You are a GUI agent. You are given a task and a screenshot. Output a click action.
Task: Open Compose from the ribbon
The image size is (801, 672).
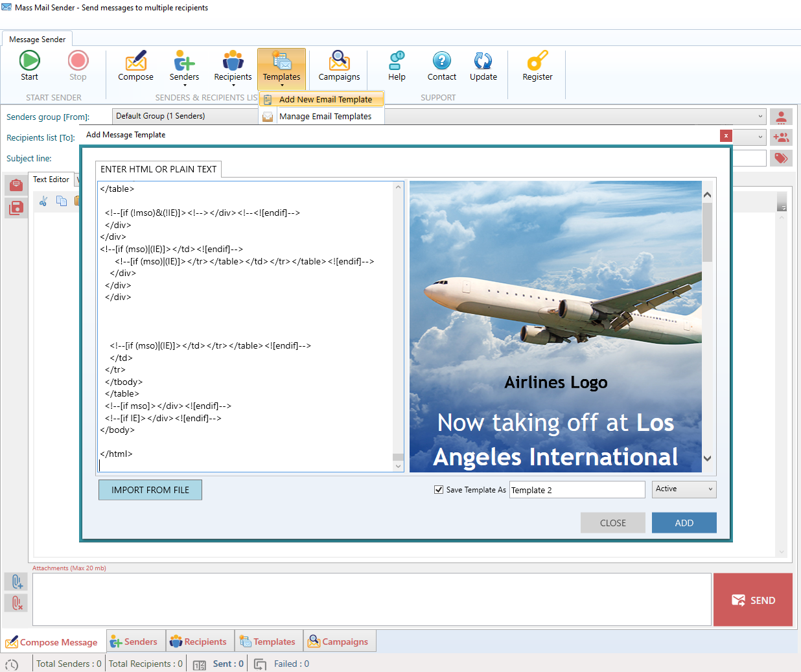[x=135, y=65]
